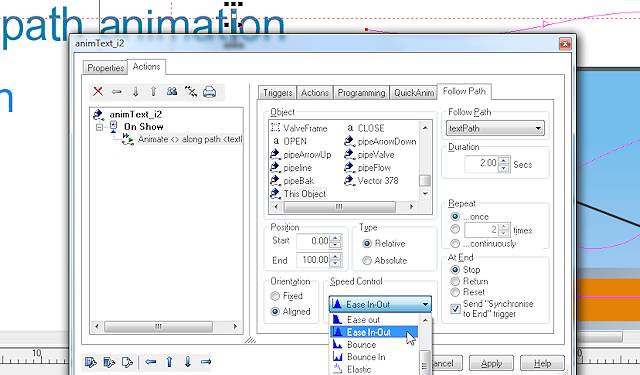Image resolution: width=640 pixels, height=375 pixels.
Task: Open the Follow Path textPath dropdown
Action: [x=495, y=129]
